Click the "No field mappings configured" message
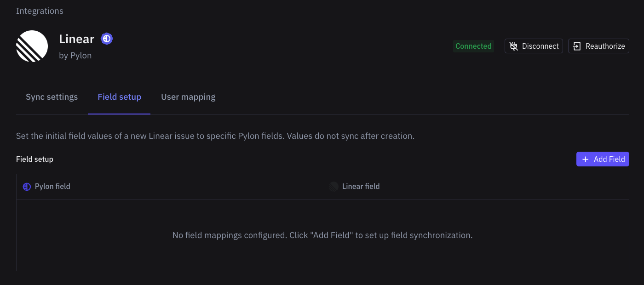Viewport: 644px width, 285px height. 322,235
